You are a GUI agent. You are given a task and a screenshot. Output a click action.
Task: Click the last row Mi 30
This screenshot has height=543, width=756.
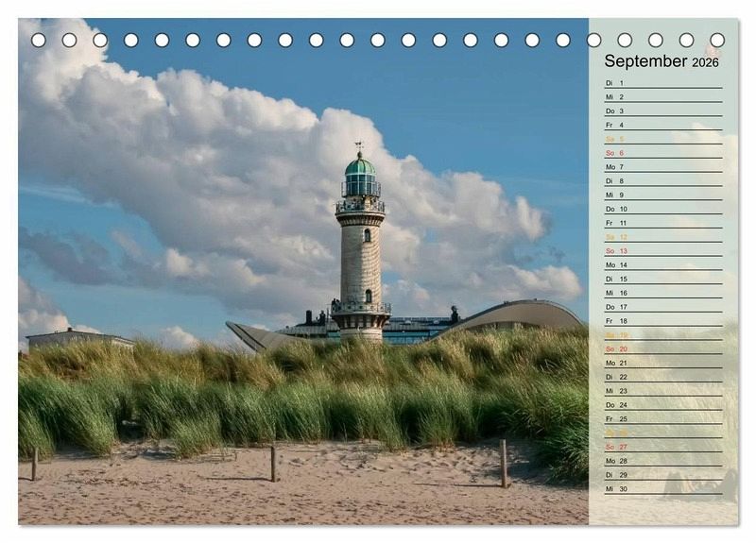point(662,489)
